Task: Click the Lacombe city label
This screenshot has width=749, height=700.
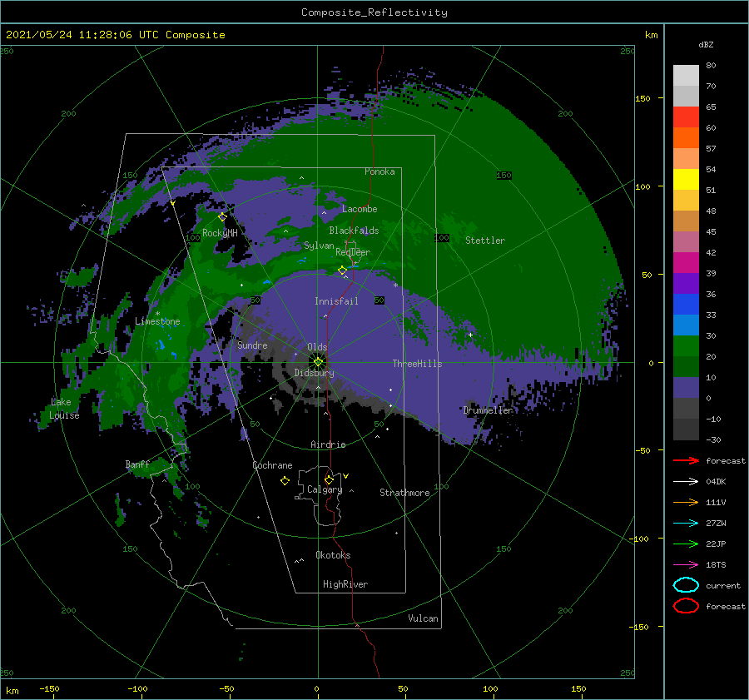Action: pyautogui.click(x=360, y=209)
